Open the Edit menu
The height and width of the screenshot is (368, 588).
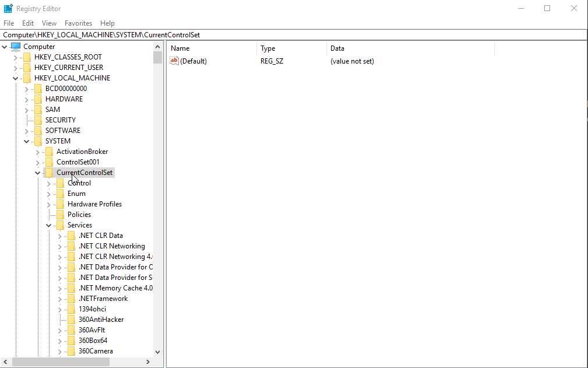click(x=27, y=23)
